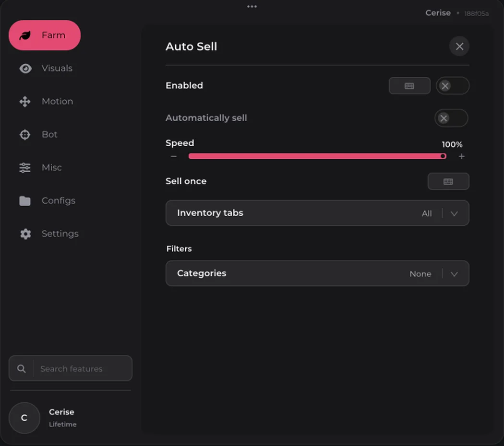
Task: Toggle the Enabled switch
Action: click(x=453, y=86)
